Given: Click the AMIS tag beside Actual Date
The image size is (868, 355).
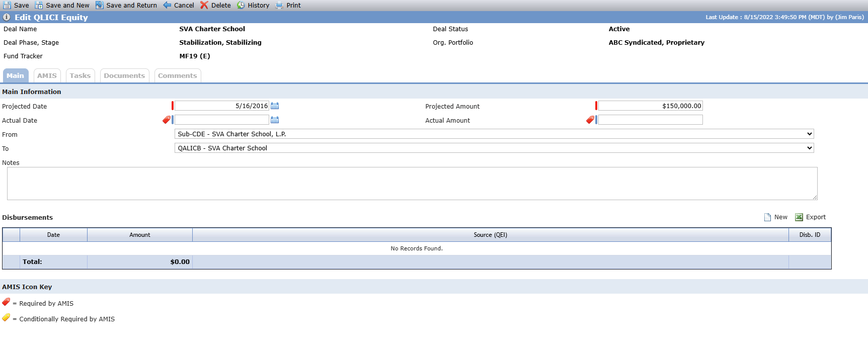Looking at the screenshot, I should coord(167,120).
